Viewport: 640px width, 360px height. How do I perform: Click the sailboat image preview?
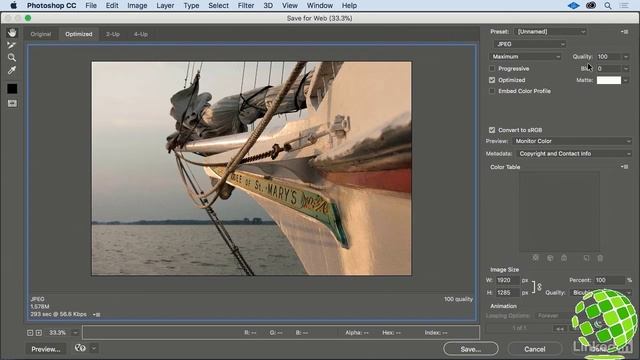tap(251, 169)
